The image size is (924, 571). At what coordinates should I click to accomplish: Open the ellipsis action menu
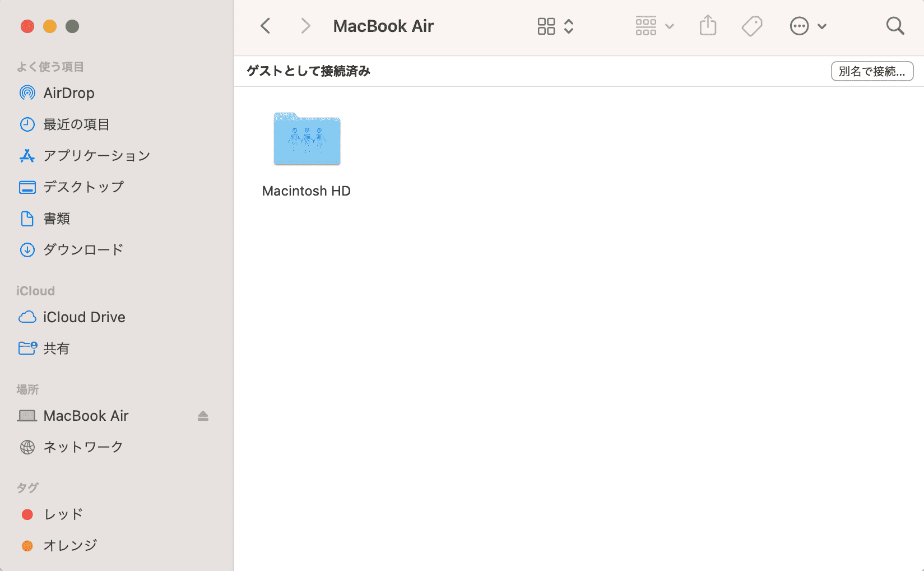[x=807, y=26]
